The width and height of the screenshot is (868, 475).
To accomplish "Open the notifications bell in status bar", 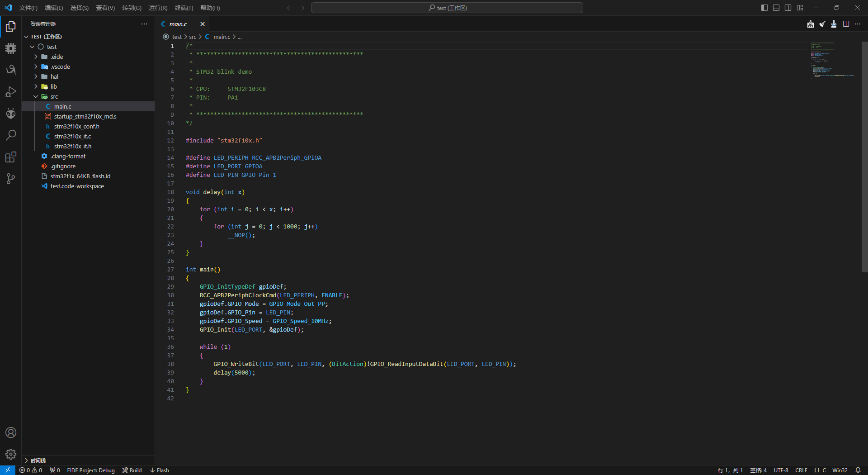I will (858, 470).
